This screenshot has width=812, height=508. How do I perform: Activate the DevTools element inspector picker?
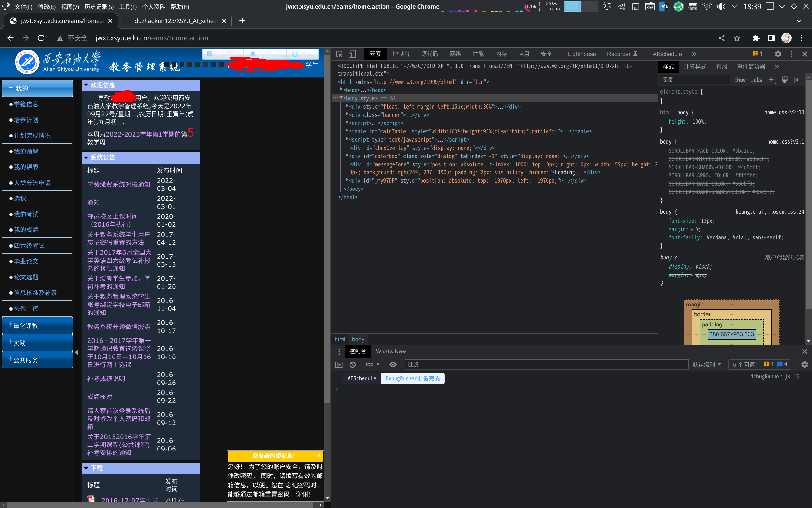coord(339,54)
